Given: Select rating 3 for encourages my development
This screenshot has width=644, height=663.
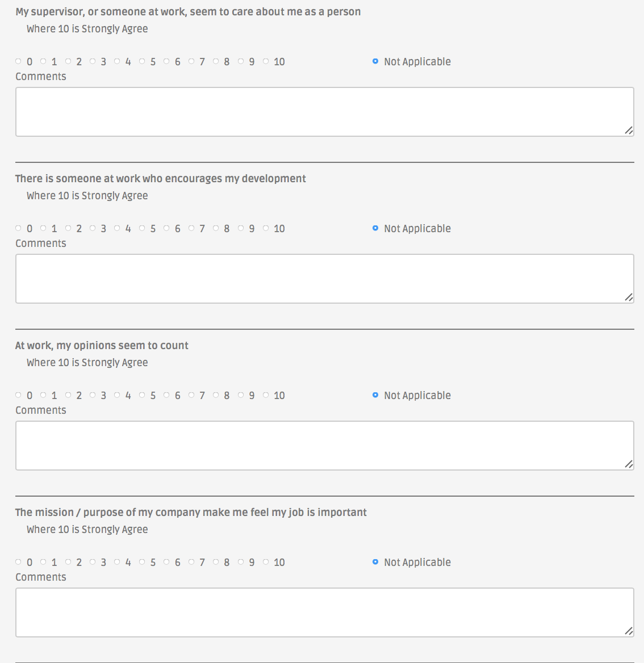Looking at the screenshot, I should 93,228.
